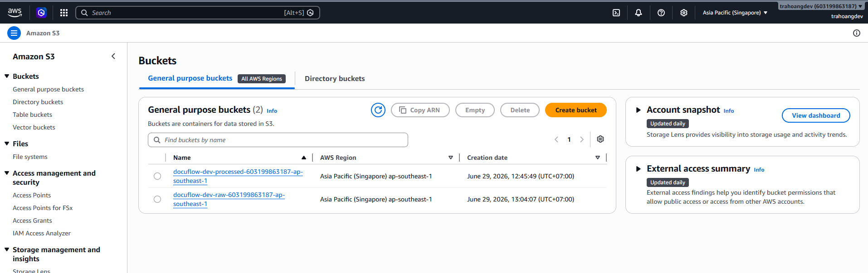
Task: Open the trahoangdev account menu
Action: pos(821,6)
